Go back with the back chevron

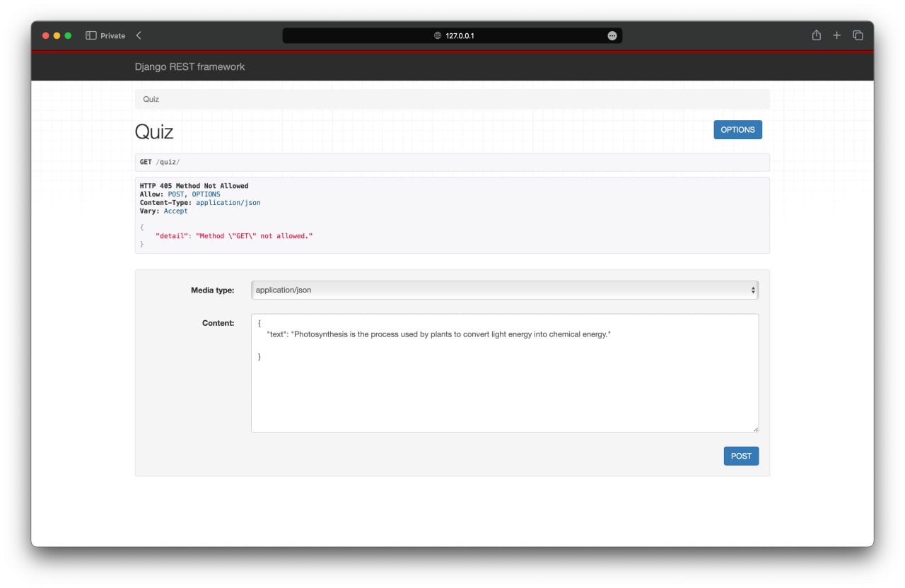(139, 35)
